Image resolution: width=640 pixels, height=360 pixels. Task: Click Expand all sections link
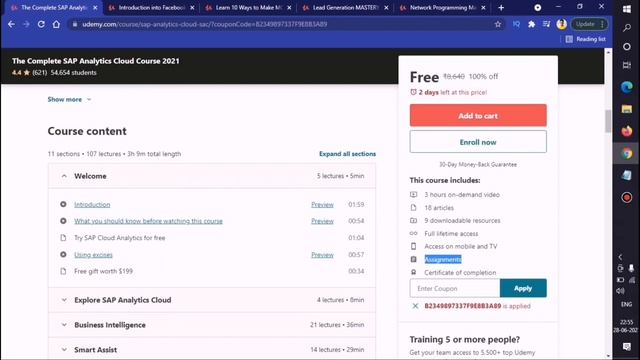click(x=347, y=154)
